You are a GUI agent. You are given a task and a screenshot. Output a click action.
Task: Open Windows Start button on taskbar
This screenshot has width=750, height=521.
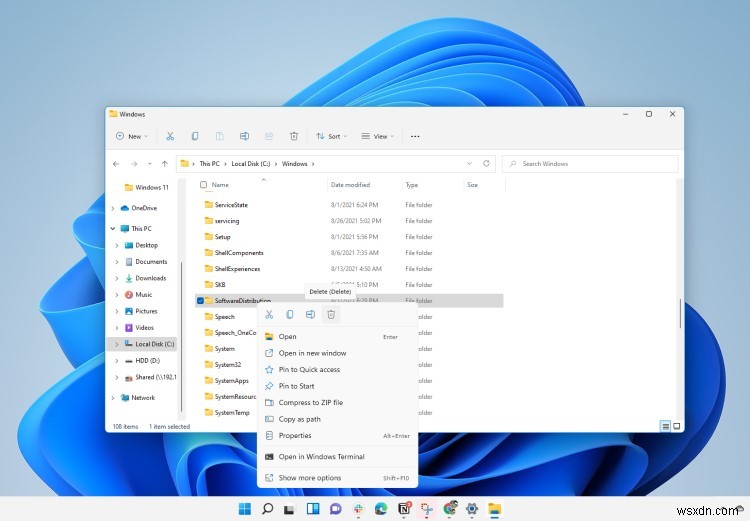pos(244,509)
